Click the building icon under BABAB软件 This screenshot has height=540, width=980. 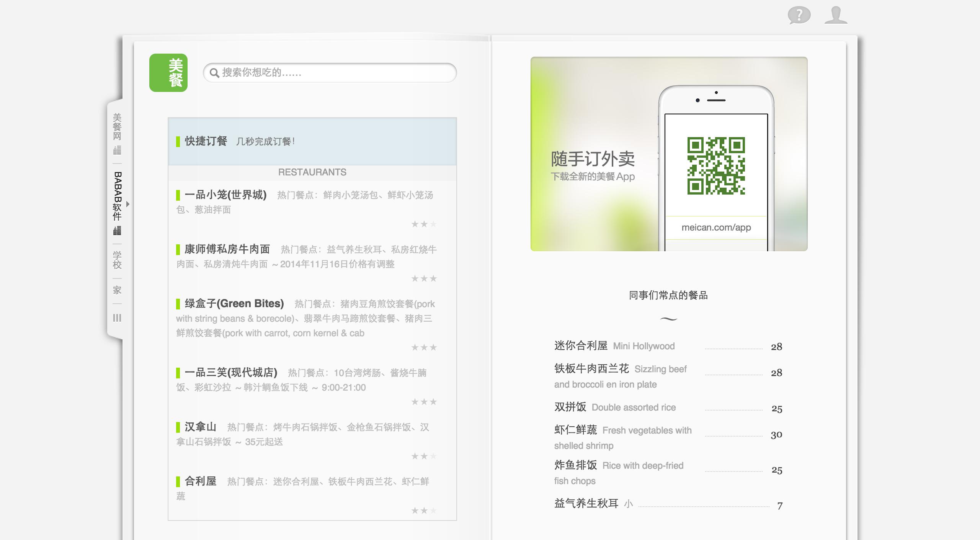click(117, 231)
